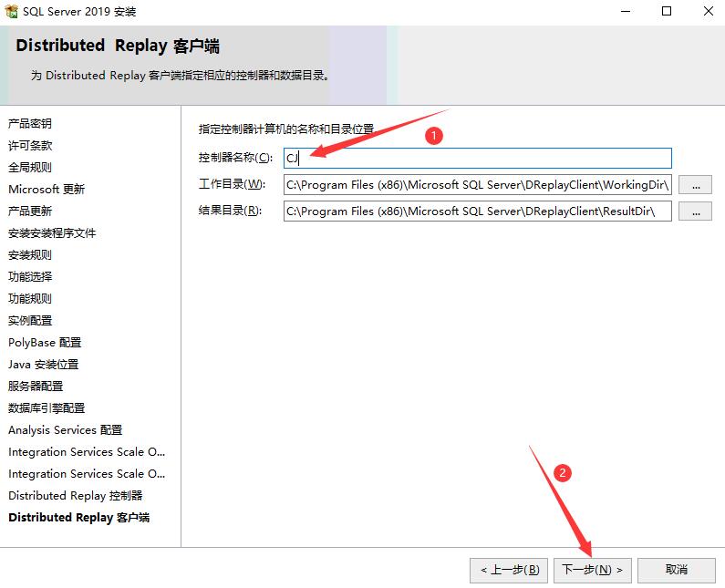
Task: Select the 许可条款 step in the sidebar
Action: click(x=30, y=146)
